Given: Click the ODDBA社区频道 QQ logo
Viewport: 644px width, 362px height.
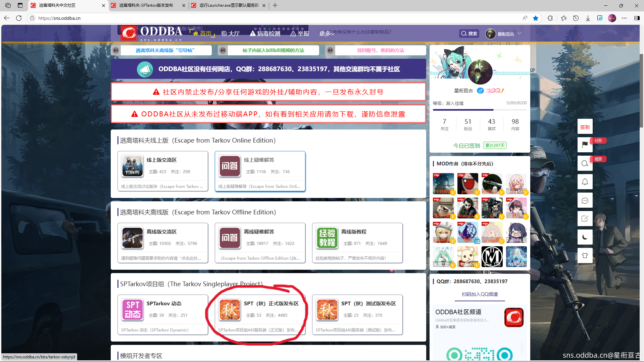Looking at the screenshot, I should [x=514, y=317].
